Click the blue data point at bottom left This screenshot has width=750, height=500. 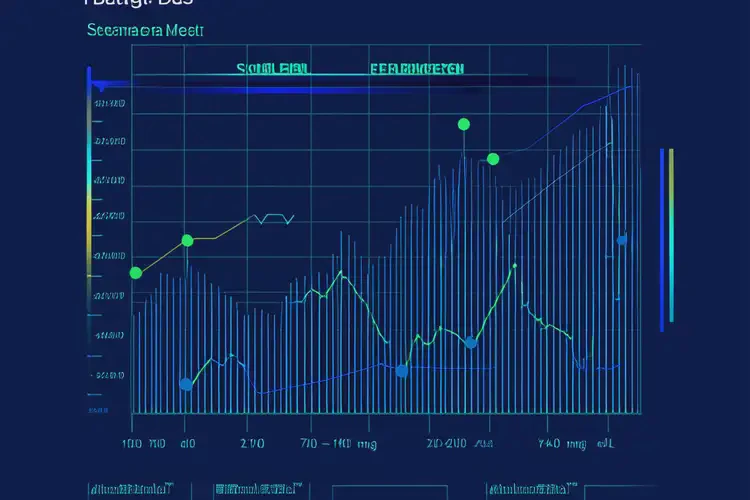click(185, 384)
